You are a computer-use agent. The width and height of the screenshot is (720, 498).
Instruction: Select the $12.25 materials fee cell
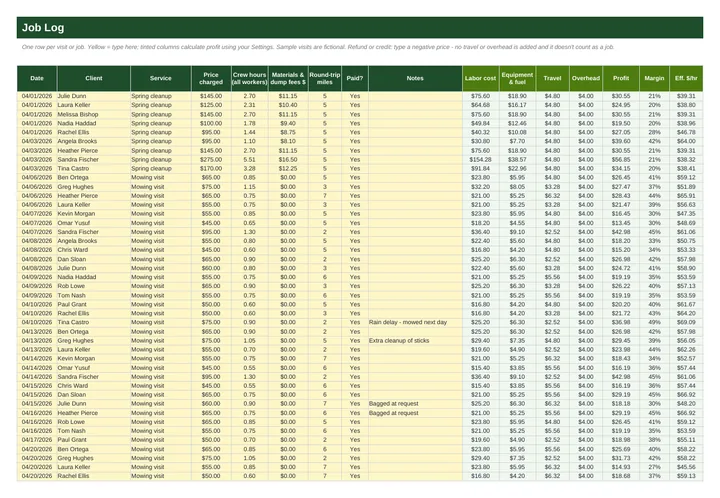(288, 168)
